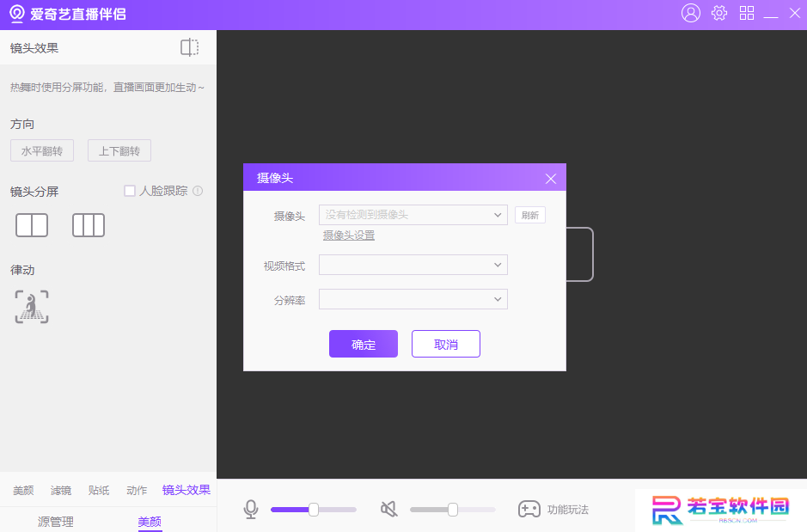Click the 功能玩法 label
Image resolution: width=807 pixels, height=532 pixels.
point(568,510)
